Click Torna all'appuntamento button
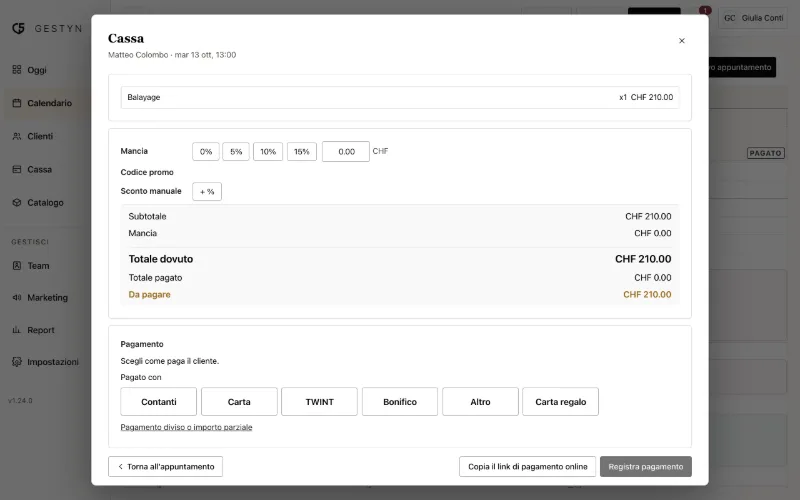This screenshot has width=800, height=500. pos(165,466)
